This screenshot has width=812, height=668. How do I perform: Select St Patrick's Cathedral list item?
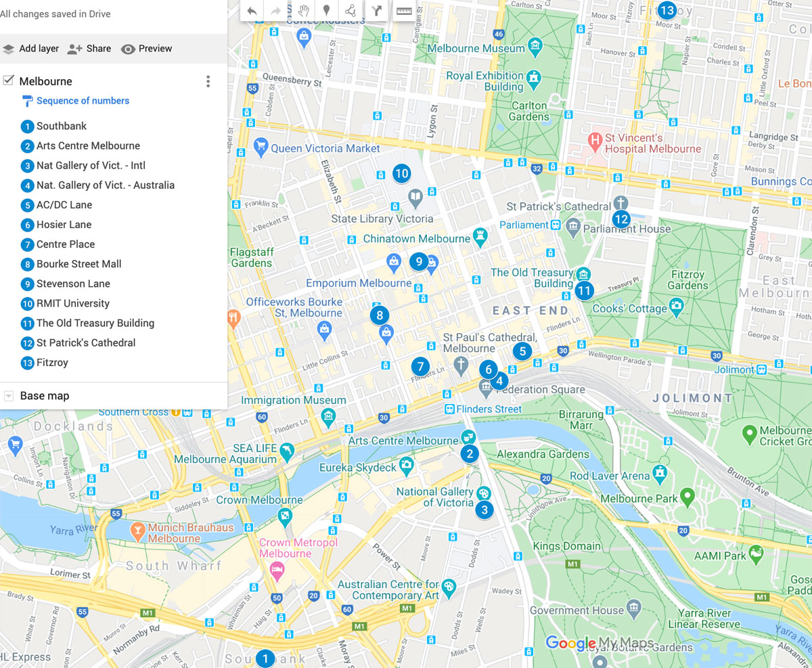86,342
